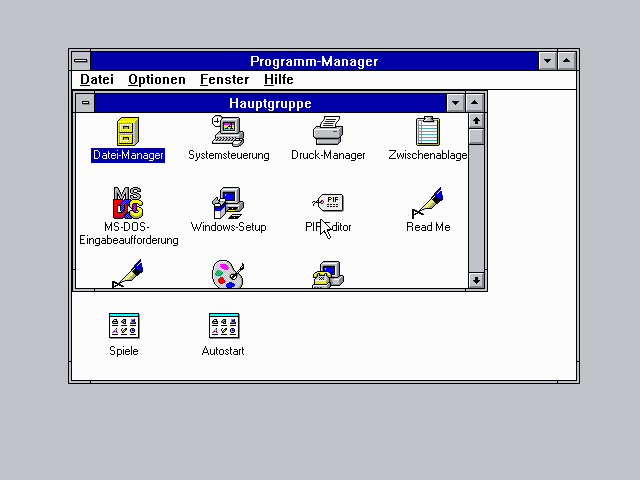The height and width of the screenshot is (480, 640).
Task: Launch Systemsteuerung from Hauptgruppe
Action: 228,132
